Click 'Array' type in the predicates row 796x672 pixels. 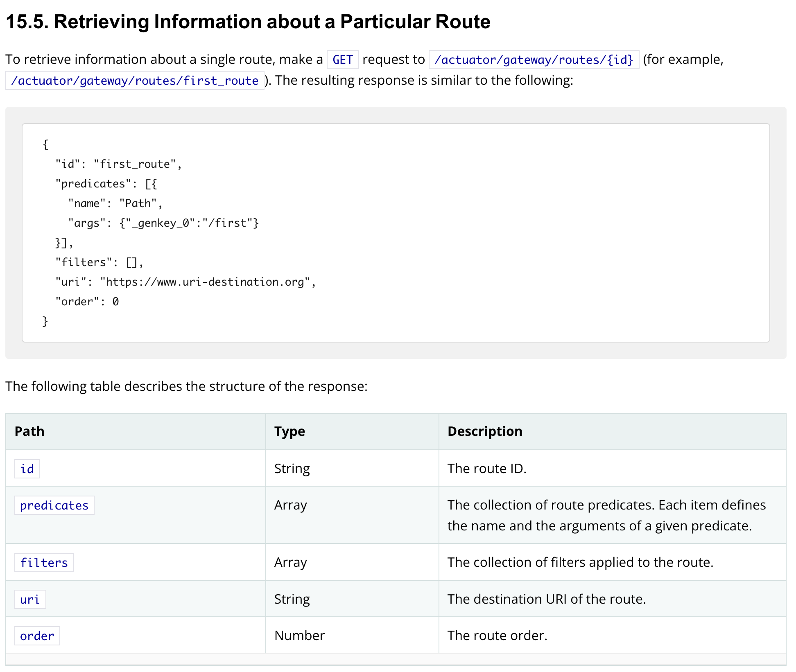point(291,505)
